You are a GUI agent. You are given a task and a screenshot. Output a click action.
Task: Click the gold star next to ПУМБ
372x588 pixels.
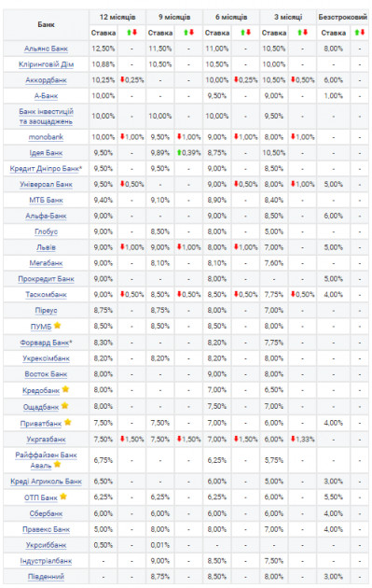click(57, 326)
